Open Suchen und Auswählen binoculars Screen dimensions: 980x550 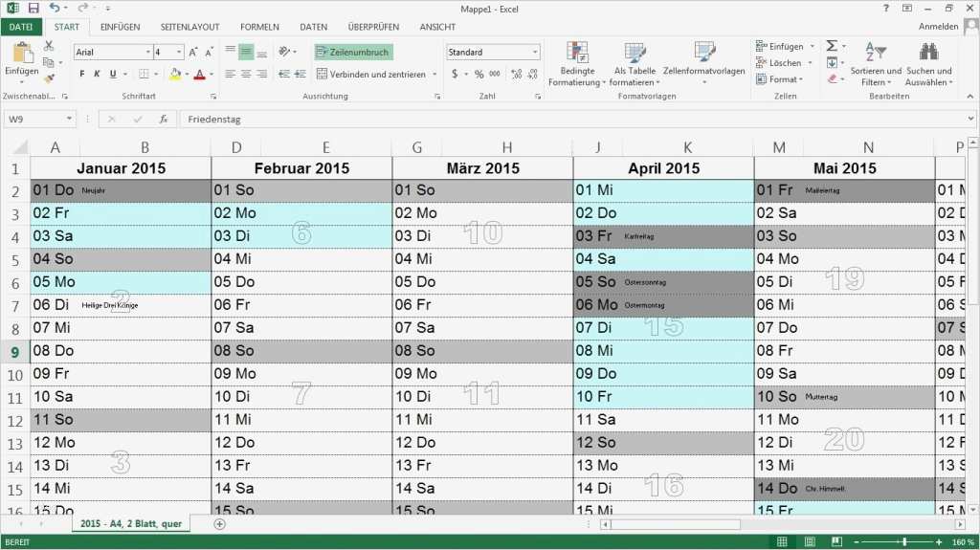[928, 64]
